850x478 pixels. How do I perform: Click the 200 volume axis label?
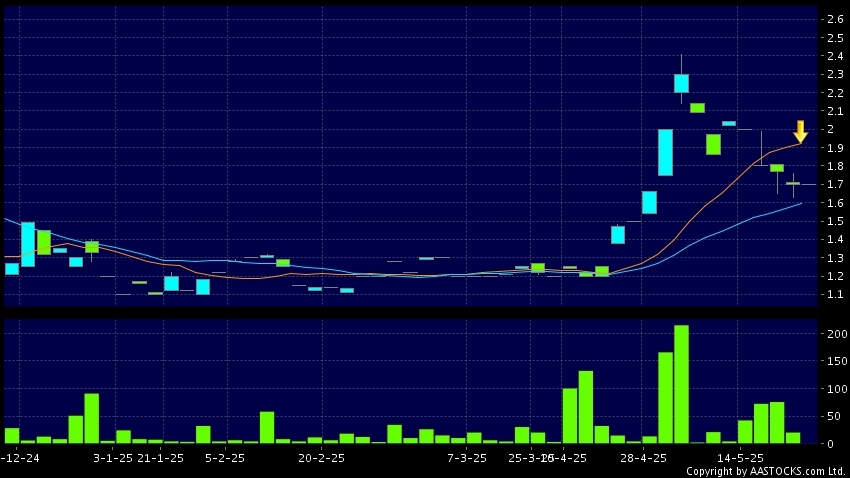pyautogui.click(x=838, y=334)
